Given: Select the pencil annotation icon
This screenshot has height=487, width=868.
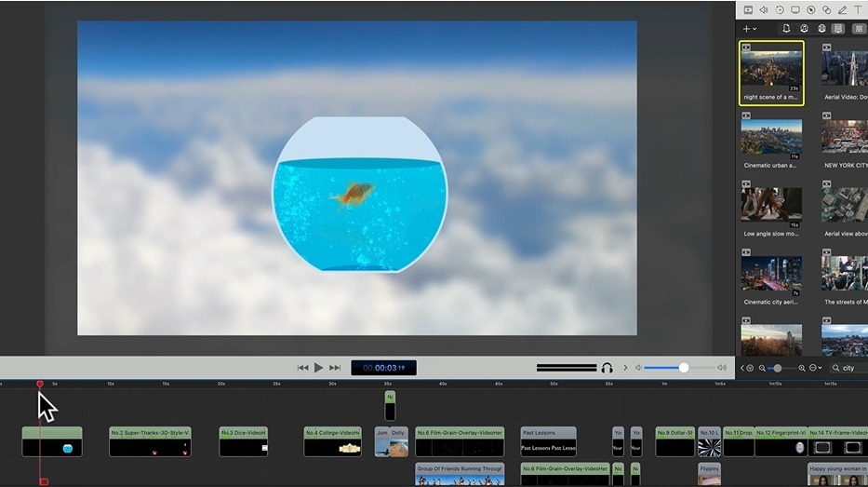Looking at the screenshot, I should [842, 10].
